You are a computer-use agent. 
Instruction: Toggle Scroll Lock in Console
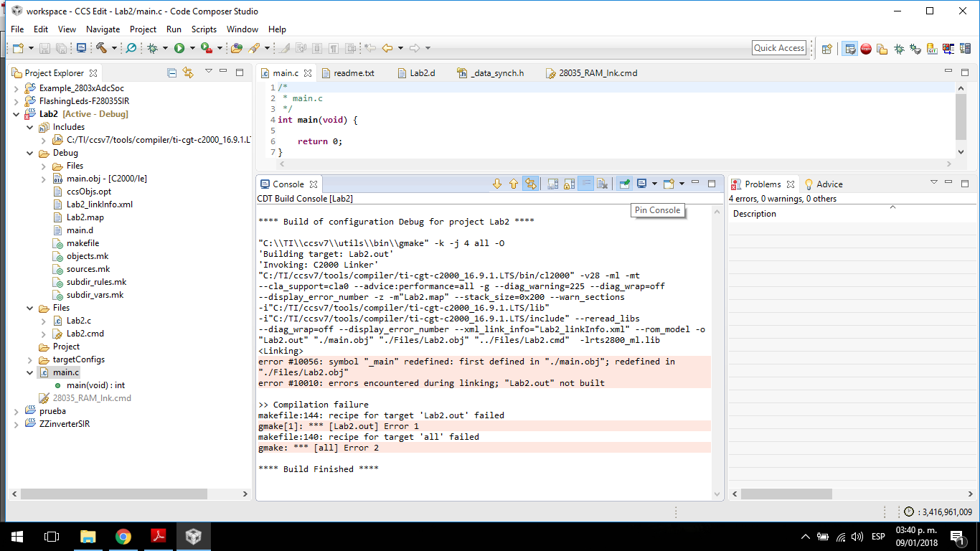569,184
